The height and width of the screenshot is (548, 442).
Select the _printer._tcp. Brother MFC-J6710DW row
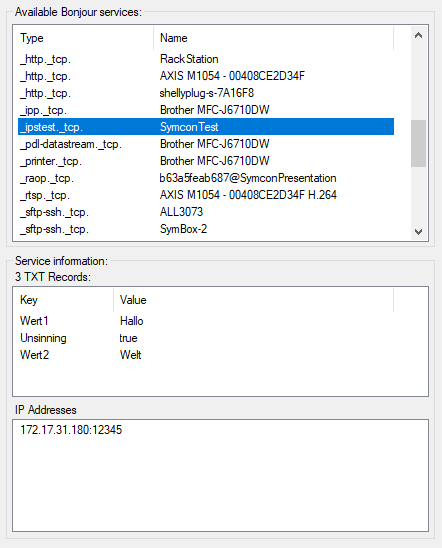click(x=206, y=161)
